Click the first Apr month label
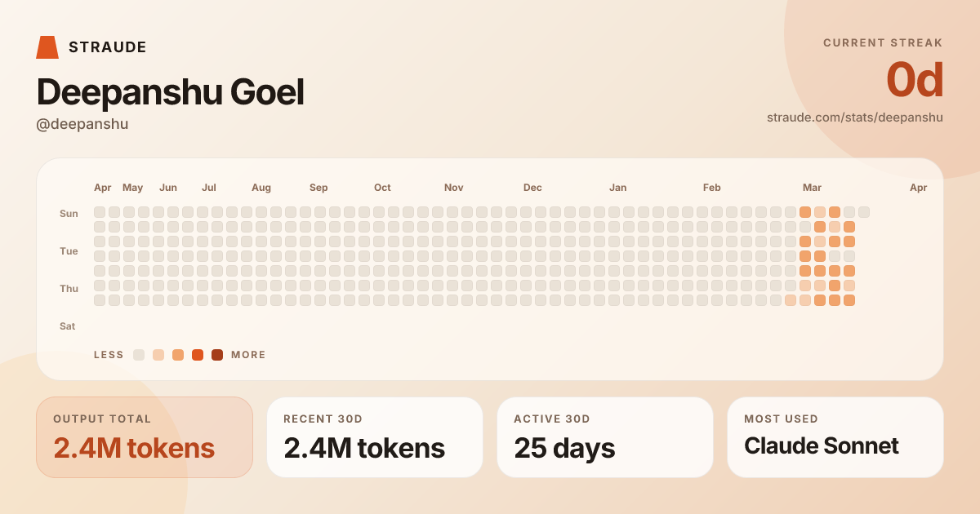 pyautogui.click(x=103, y=188)
